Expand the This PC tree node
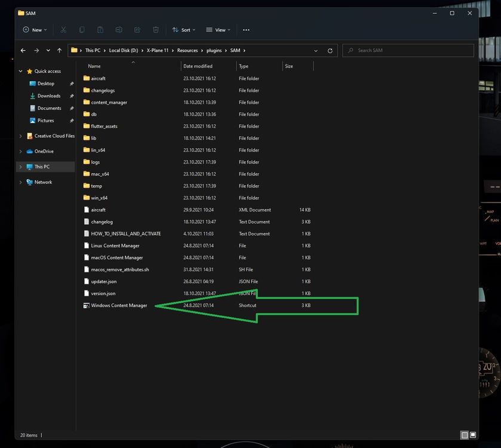This screenshot has height=448, width=501. (21, 167)
